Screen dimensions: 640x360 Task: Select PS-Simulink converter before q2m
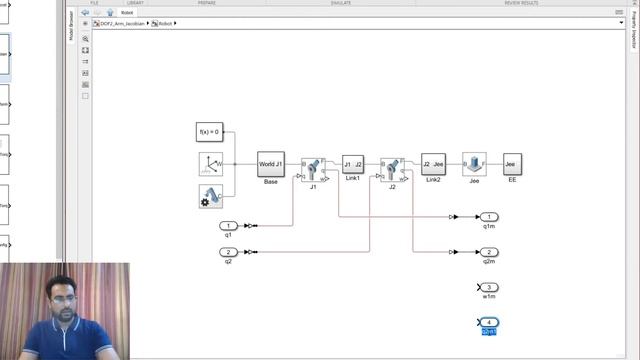tap(453, 252)
